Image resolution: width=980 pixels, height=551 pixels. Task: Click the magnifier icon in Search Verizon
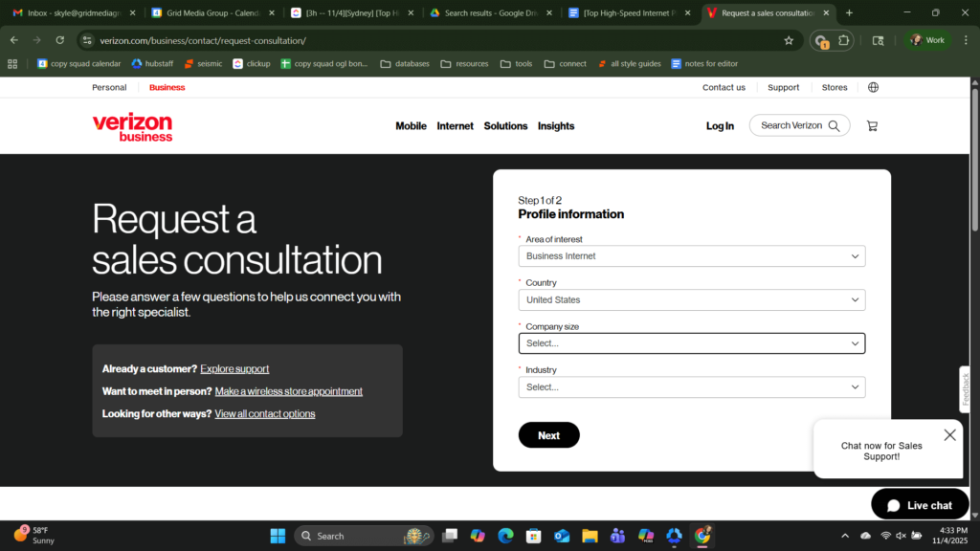point(834,125)
